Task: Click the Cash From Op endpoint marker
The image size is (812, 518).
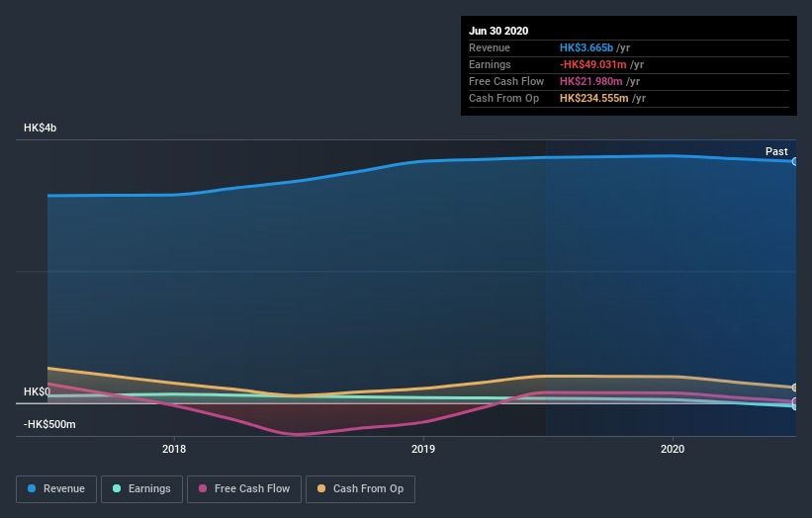Action: point(794,388)
